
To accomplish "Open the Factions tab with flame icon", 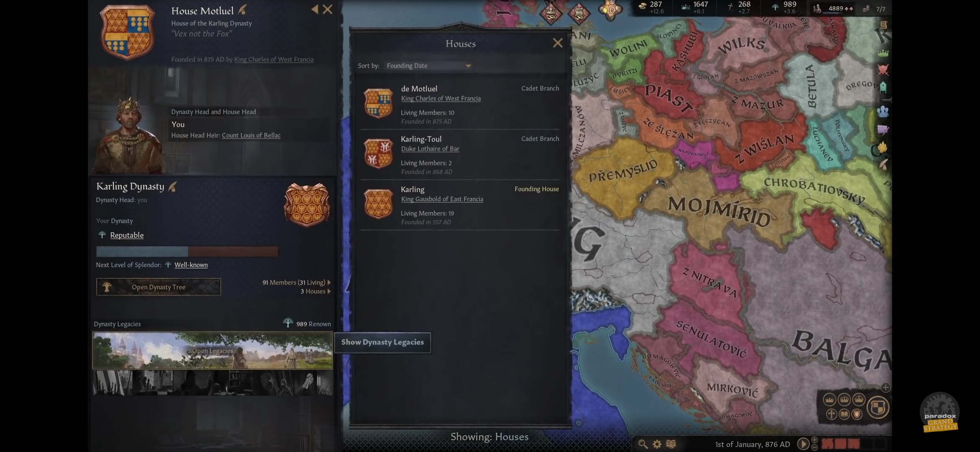I will (x=883, y=147).
